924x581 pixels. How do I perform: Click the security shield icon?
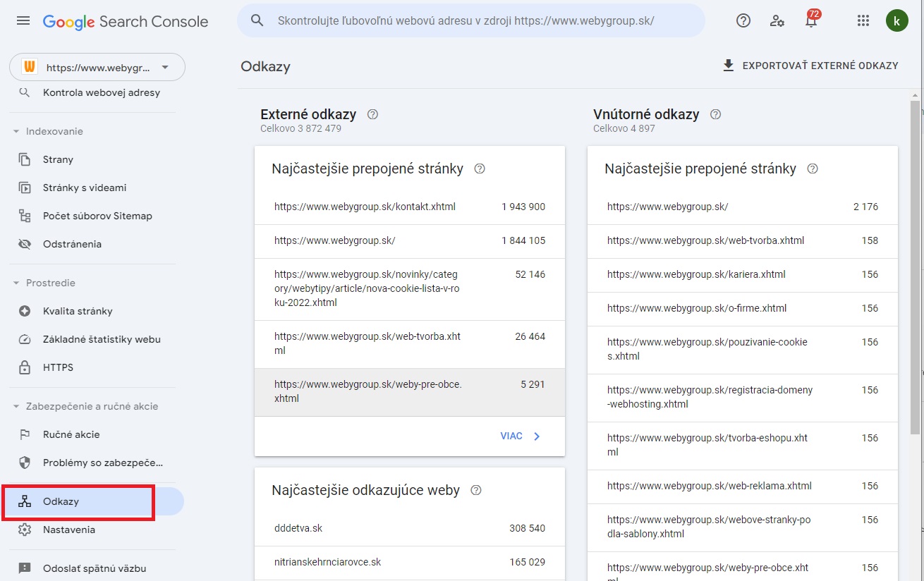click(x=25, y=463)
